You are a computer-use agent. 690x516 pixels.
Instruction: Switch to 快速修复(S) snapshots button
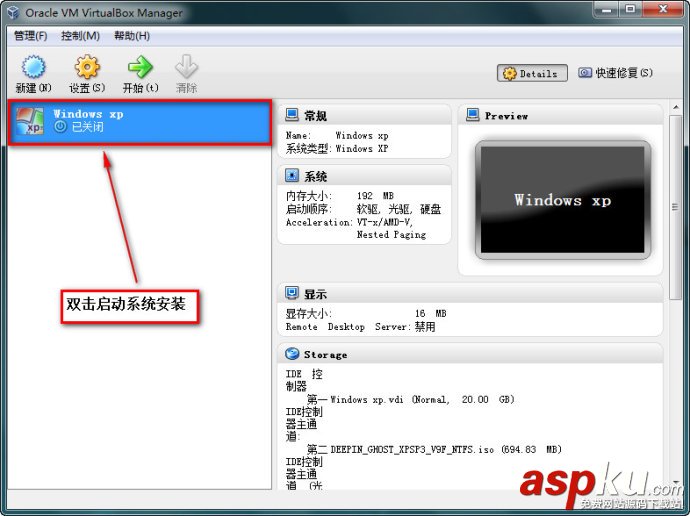tap(615, 73)
